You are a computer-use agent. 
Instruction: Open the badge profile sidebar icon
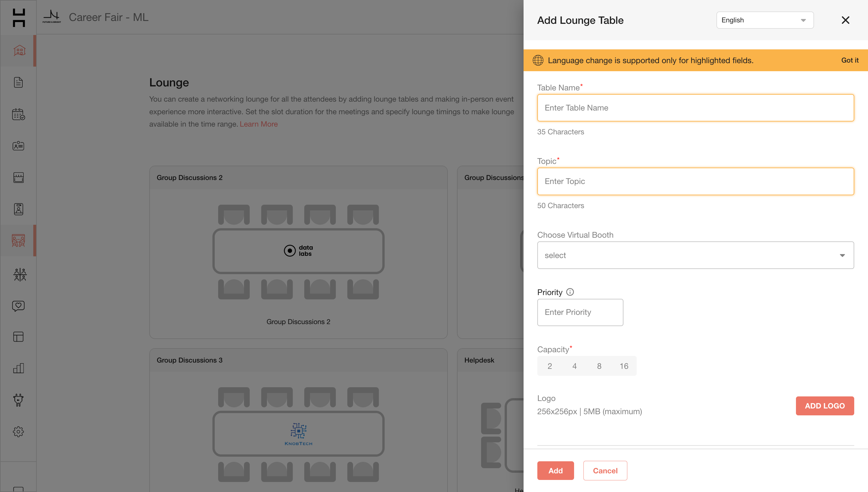19,209
